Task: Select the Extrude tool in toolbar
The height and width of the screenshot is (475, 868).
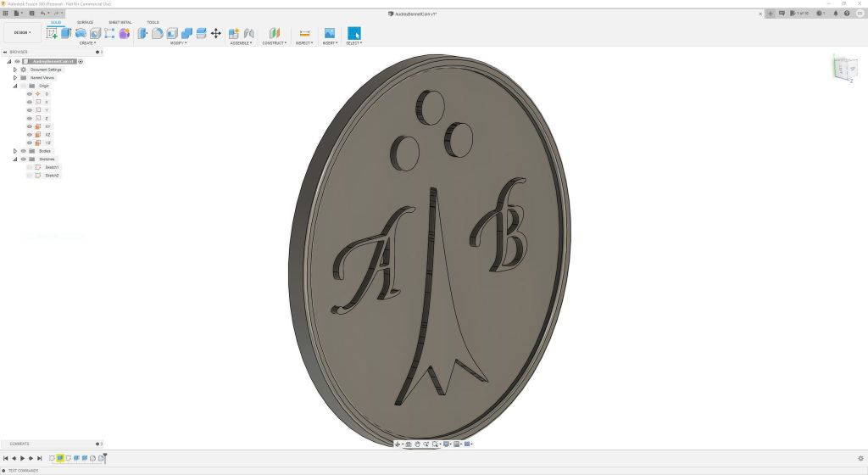Action: (66, 33)
